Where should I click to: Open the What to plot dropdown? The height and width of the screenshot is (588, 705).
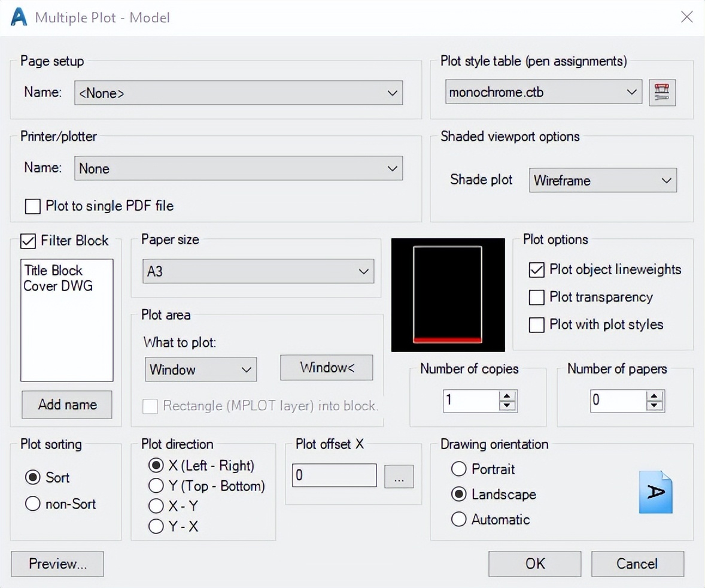[246, 369]
